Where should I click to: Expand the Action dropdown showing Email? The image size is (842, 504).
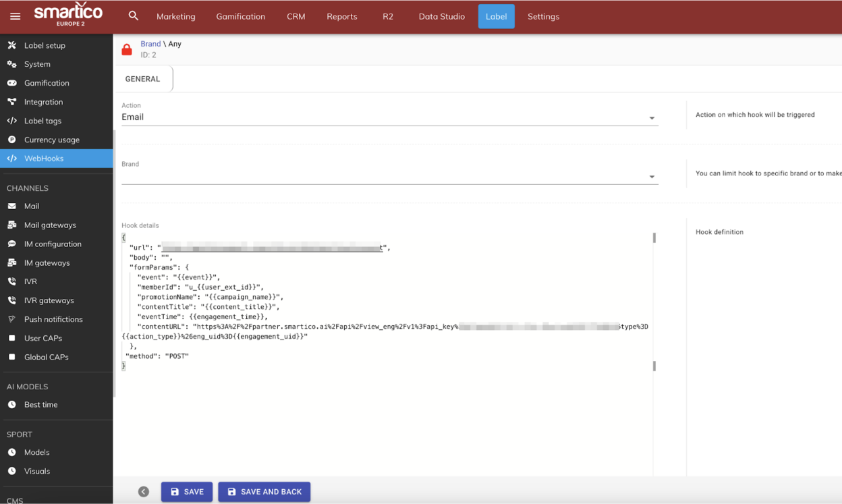pyautogui.click(x=652, y=118)
